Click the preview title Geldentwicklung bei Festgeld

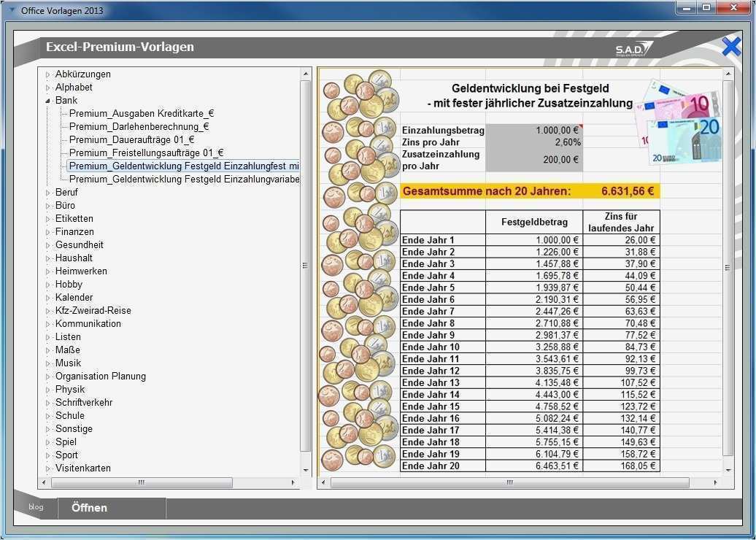point(530,89)
